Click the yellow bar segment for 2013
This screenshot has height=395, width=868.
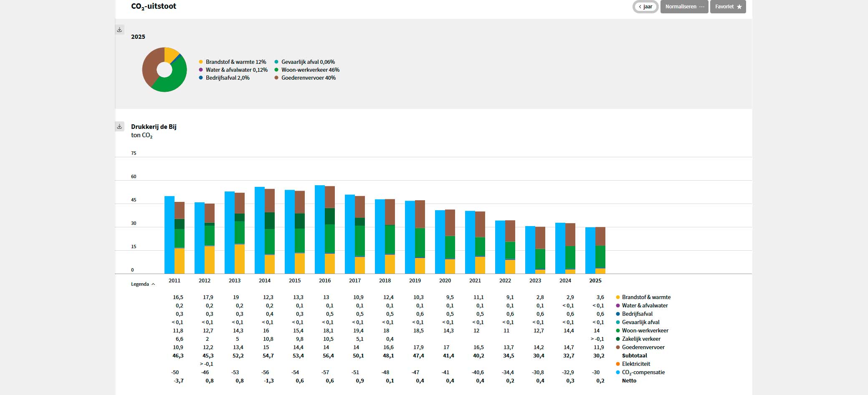point(240,259)
